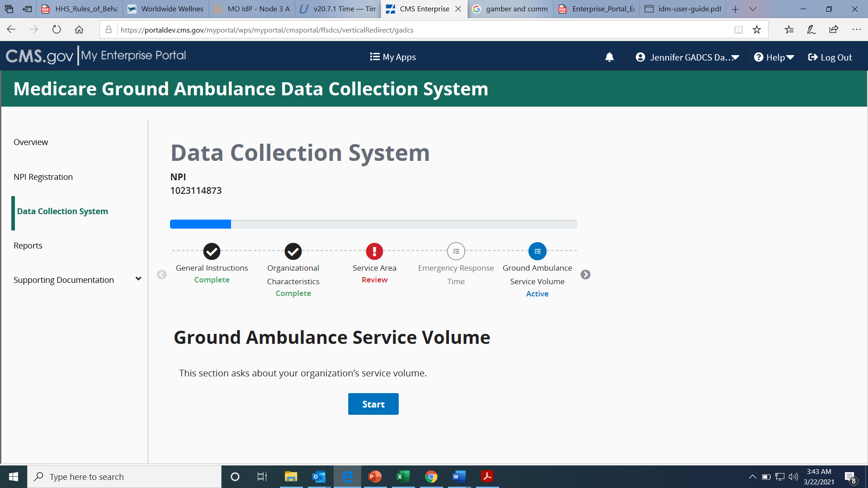Click the Emergency Response Time step icon
The height and width of the screenshot is (488, 868).
click(456, 251)
